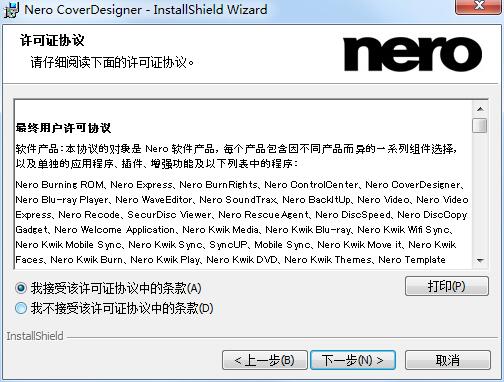Click the nero logo
The image size is (504, 382).
point(412,54)
